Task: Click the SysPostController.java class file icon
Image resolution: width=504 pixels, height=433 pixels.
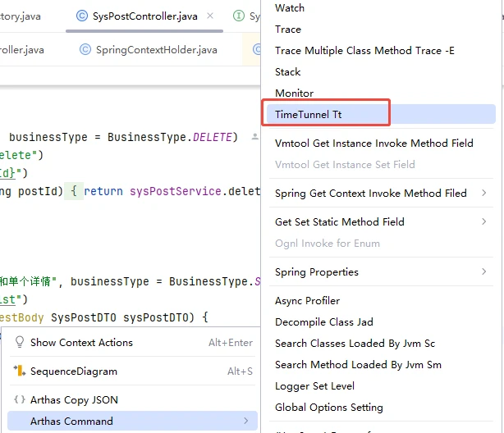Action: (81, 16)
